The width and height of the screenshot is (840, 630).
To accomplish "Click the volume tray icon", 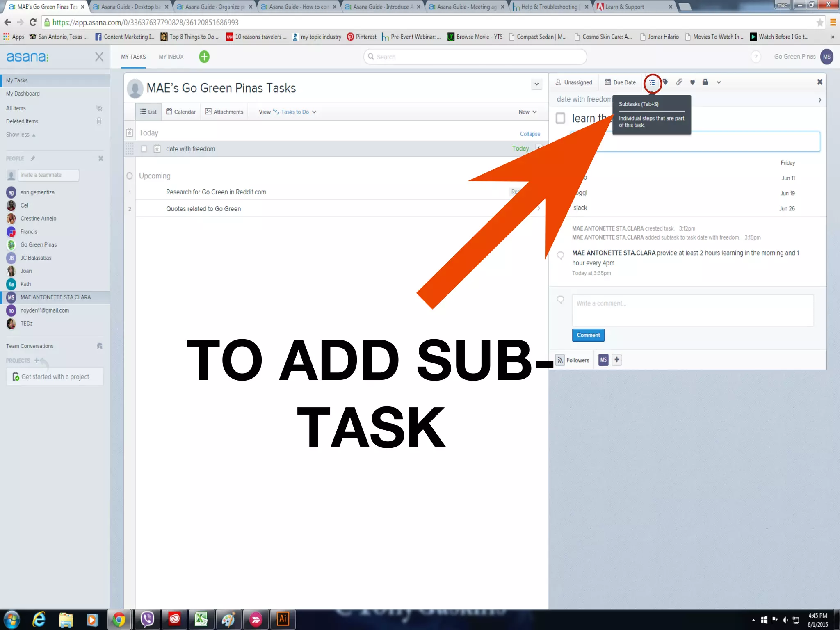I will click(785, 620).
